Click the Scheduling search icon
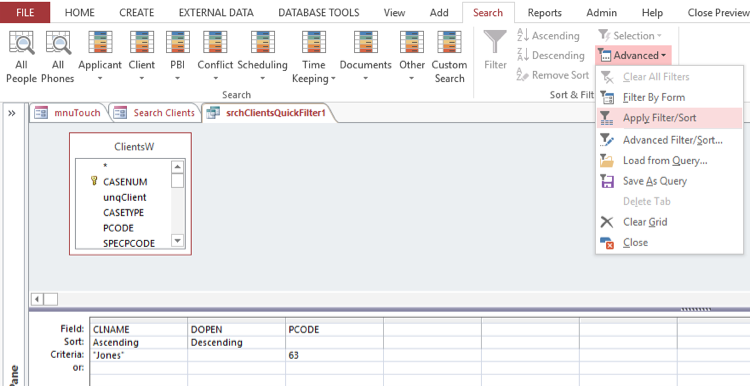The width and height of the screenshot is (750, 386). coord(263,42)
